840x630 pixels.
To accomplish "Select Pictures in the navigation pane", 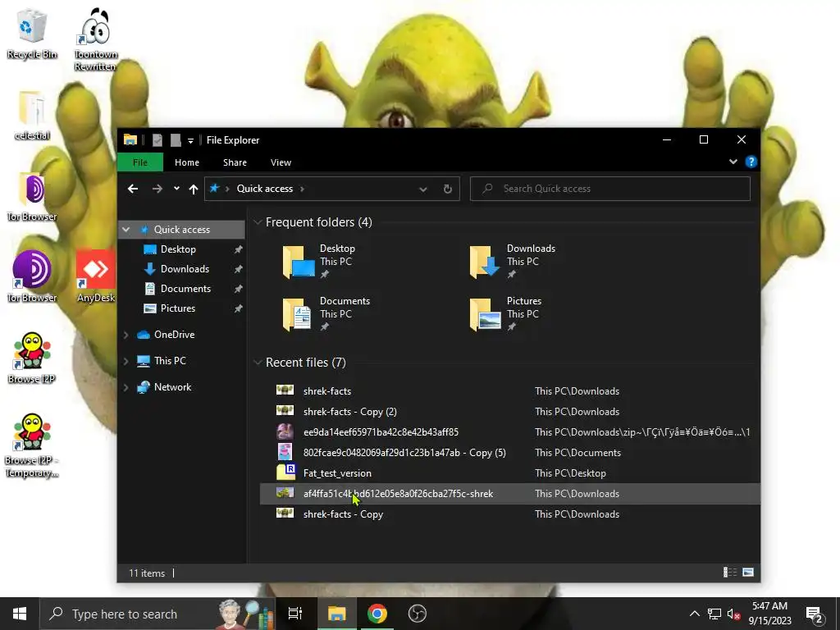I will [x=177, y=308].
